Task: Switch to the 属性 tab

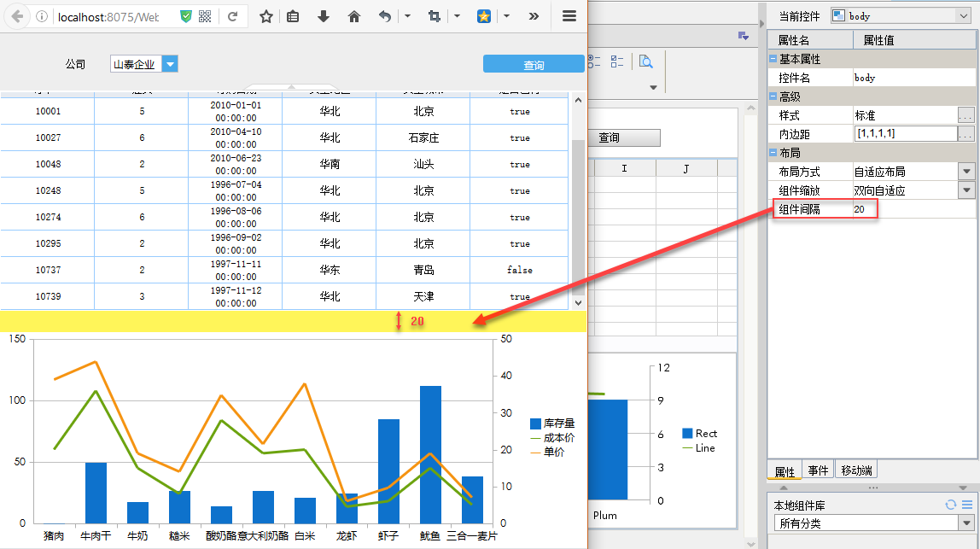Action: click(x=785, y=470)
